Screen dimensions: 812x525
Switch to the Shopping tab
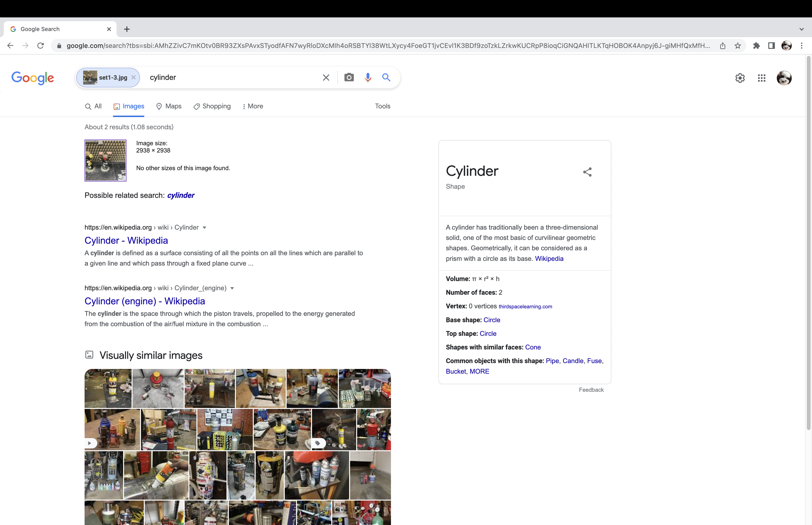pos(212,106)
